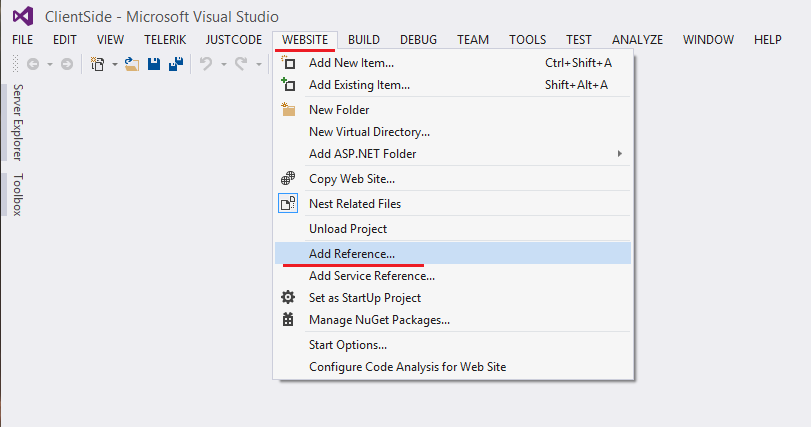This screenshot has height=427, width=811.
Task: Click the Open File folder icon
Action: coord(132,63)
